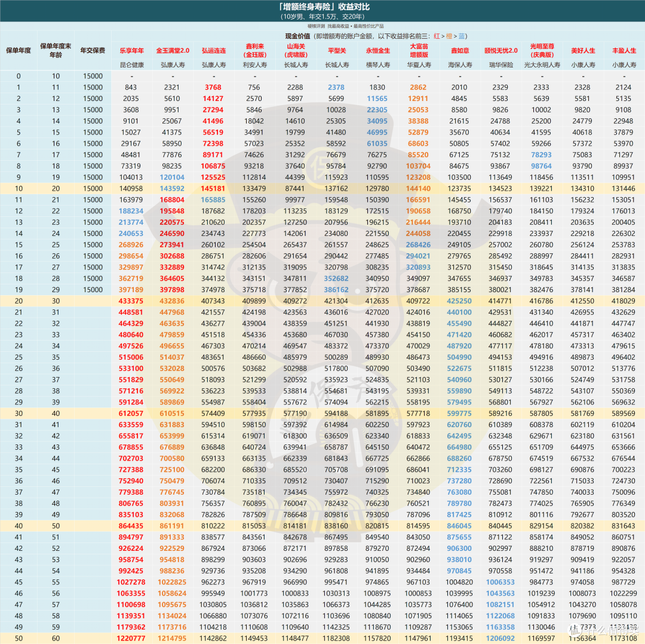The height and width of the screenshot is (644, 645).
Task: Click insurer name 海保人寿
Action: (x=460, y=65)
